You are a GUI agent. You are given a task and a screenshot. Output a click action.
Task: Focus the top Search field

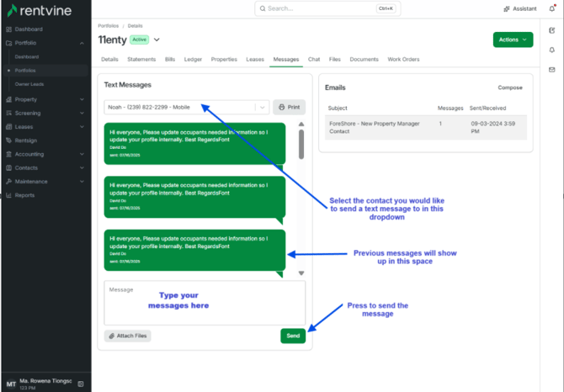point(327,8)
